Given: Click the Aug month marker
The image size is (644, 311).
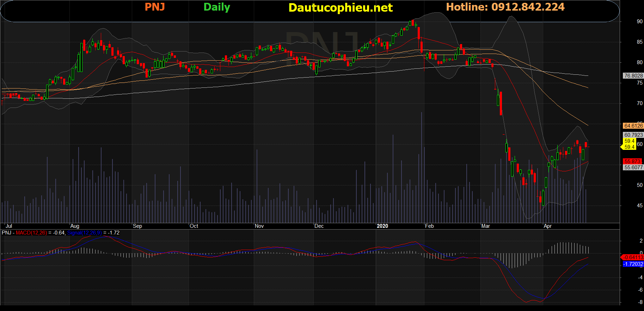Looking at the screenshot, I should [x=75, y=226].
